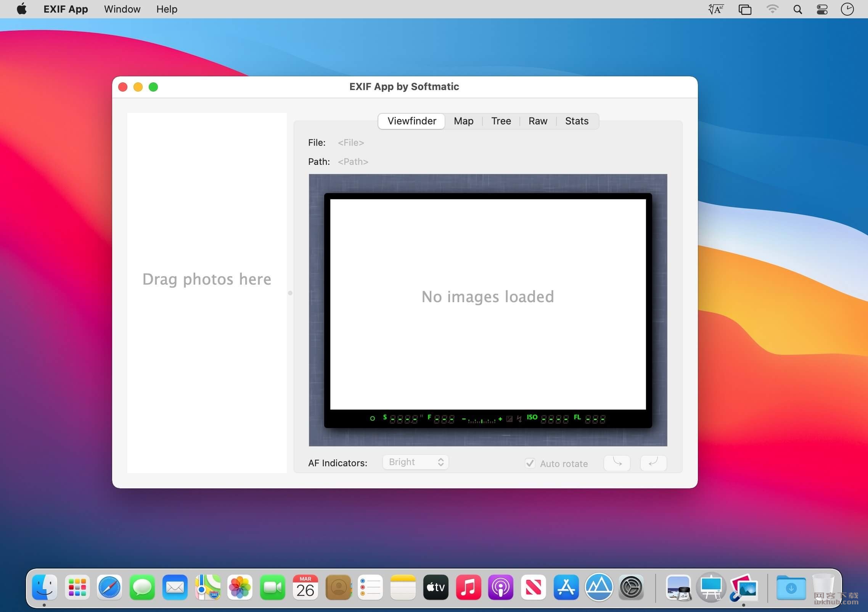Open System Preferences from the Dock
Screen dimensions: 868x612
[631, 587]
